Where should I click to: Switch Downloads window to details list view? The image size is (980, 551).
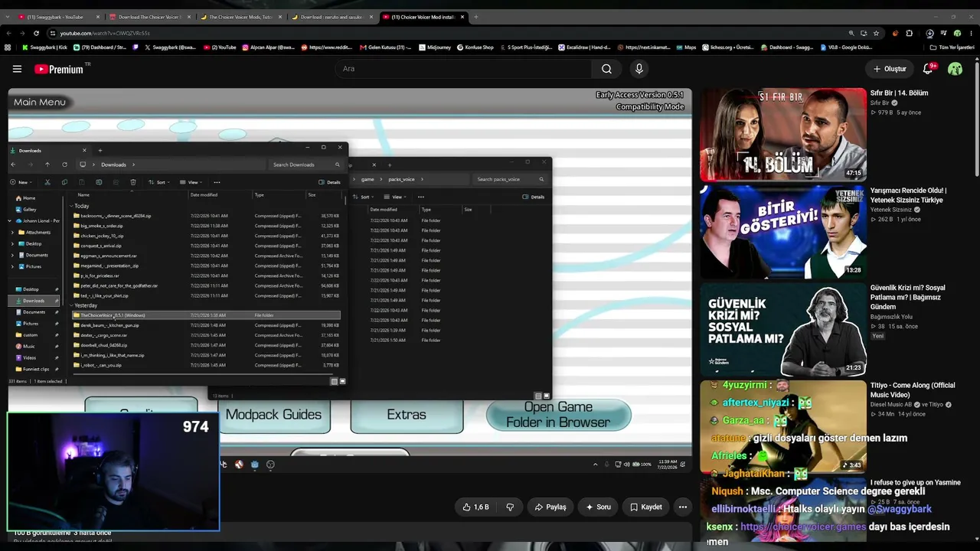coord(335,381)
